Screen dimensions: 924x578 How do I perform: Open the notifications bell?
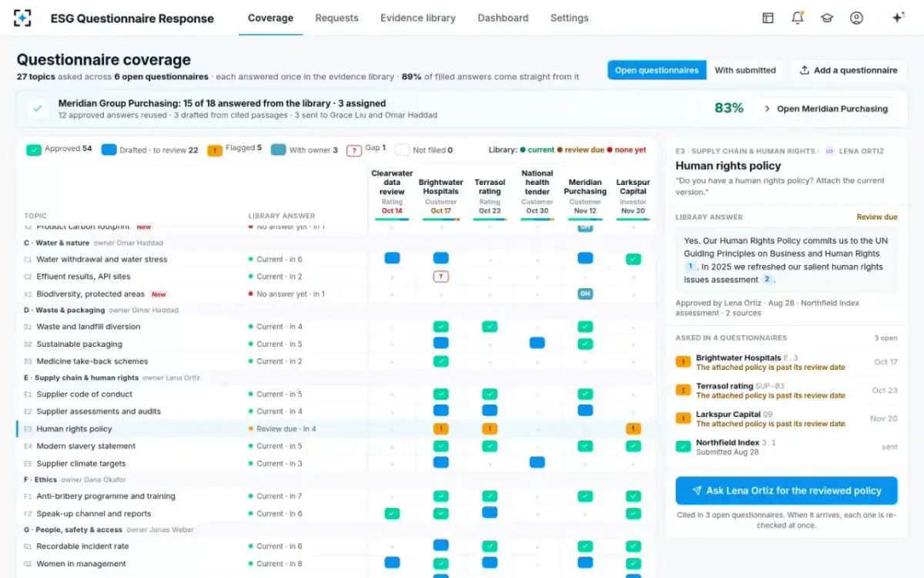(798, 18)
